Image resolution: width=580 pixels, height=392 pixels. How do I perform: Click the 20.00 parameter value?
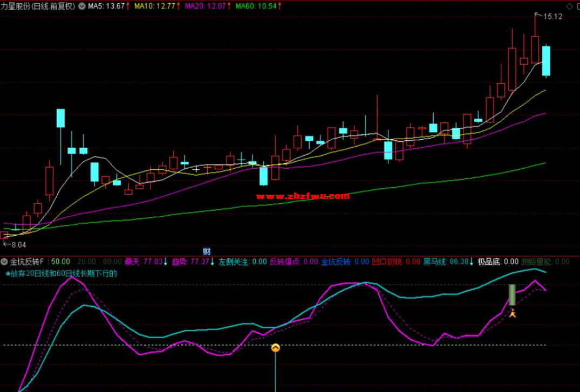click(x=86, y=262)
